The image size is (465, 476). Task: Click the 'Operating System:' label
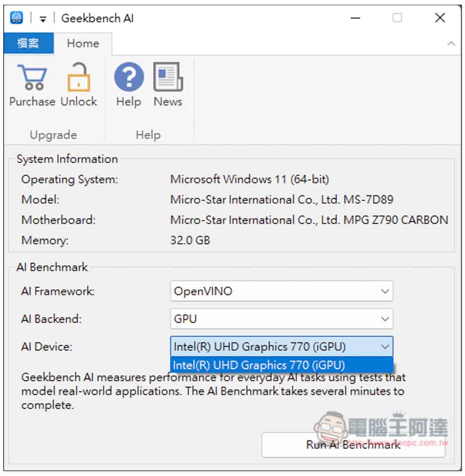coord(70,179)
